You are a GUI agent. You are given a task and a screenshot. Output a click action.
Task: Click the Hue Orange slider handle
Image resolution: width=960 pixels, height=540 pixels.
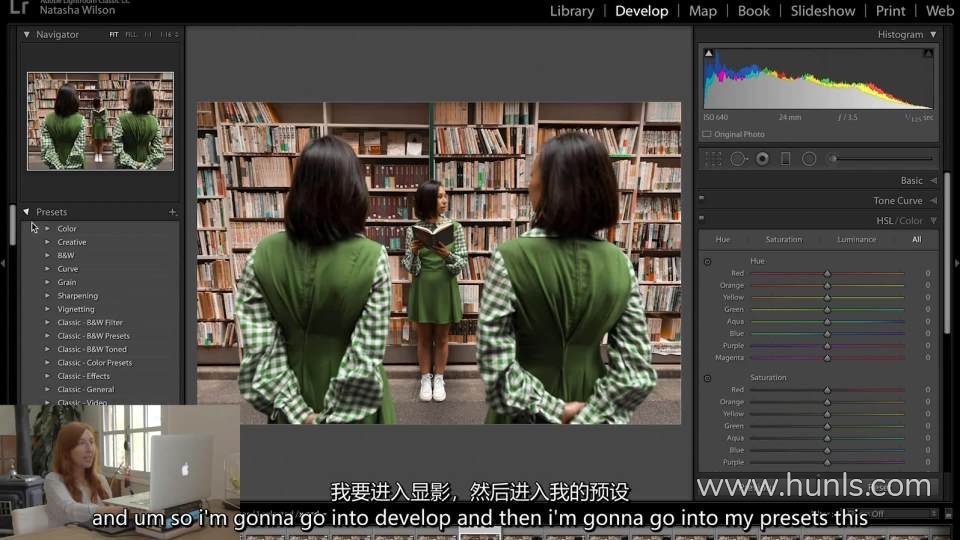coord(827,285)
